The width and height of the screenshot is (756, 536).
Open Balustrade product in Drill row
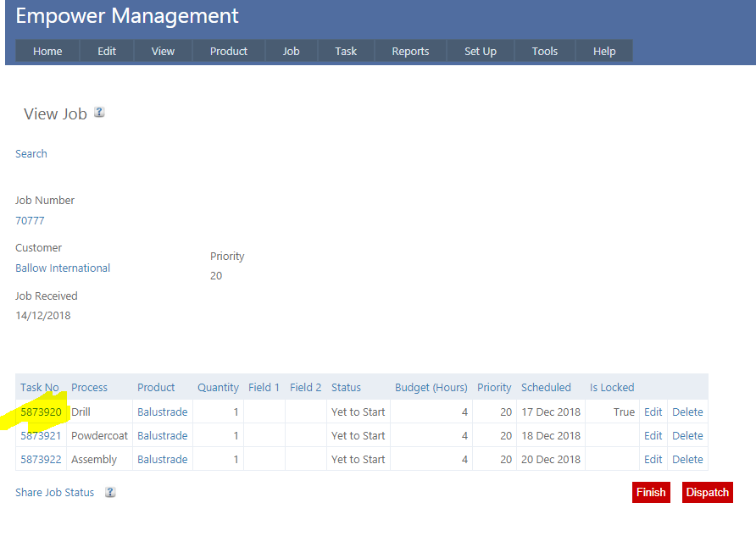coord(163,412)
